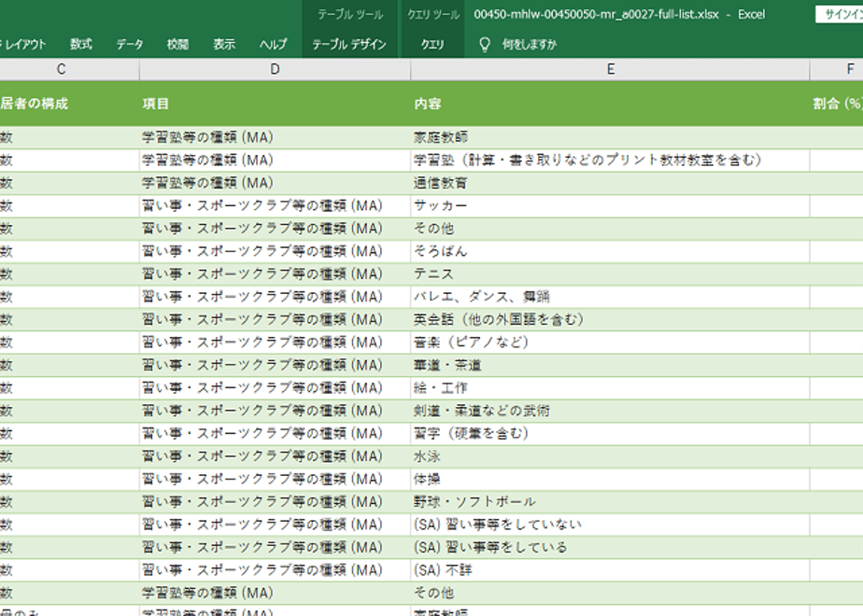The height and width of the screenshot is (616, 863).
Task: Select the バレエ、ダンス、舞踊 cell
Action: [610, 297]
